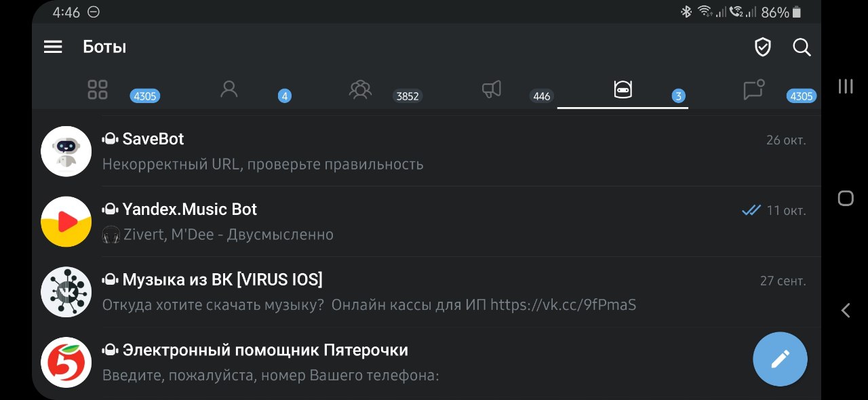
Task: Open the hamburger navigation menu
Action: (53, 47)
